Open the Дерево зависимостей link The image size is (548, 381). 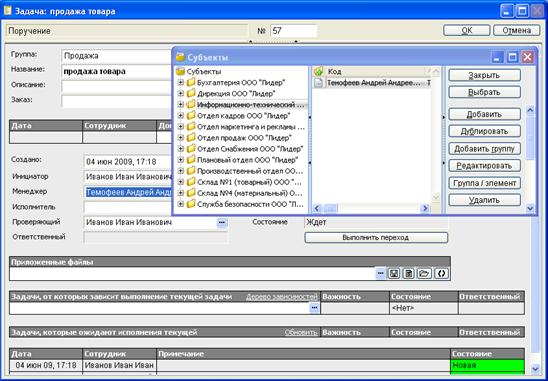[282, 297]
